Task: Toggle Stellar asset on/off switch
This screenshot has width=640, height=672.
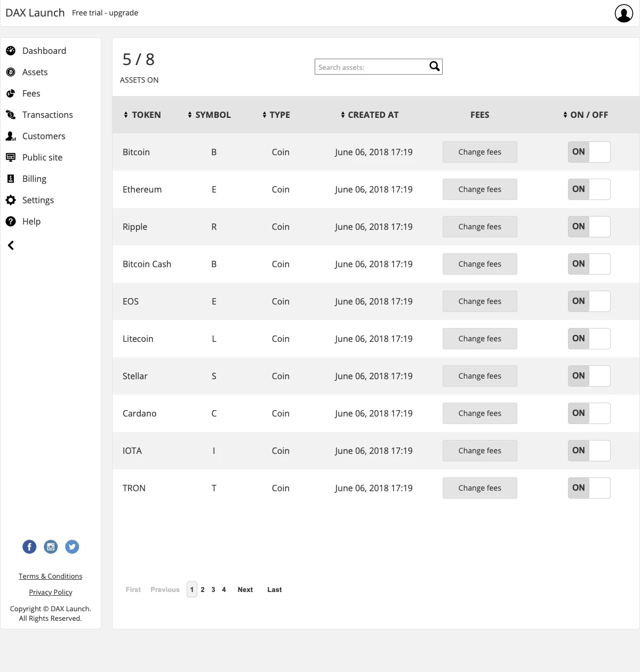Action: [x=589, y=376]
